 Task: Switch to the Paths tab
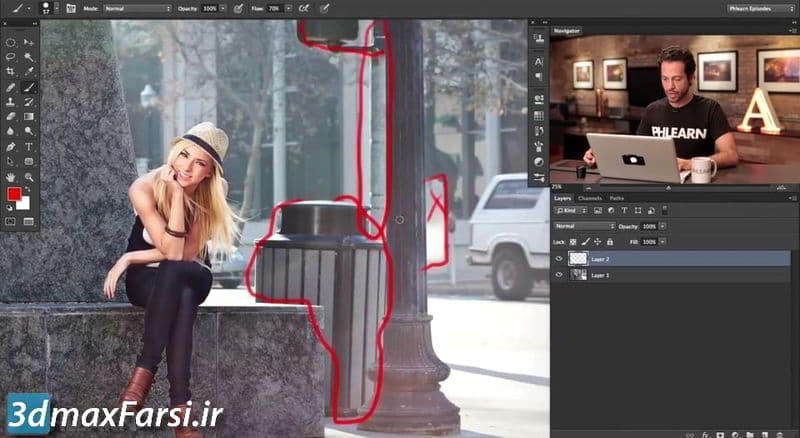tap(616, 198)
